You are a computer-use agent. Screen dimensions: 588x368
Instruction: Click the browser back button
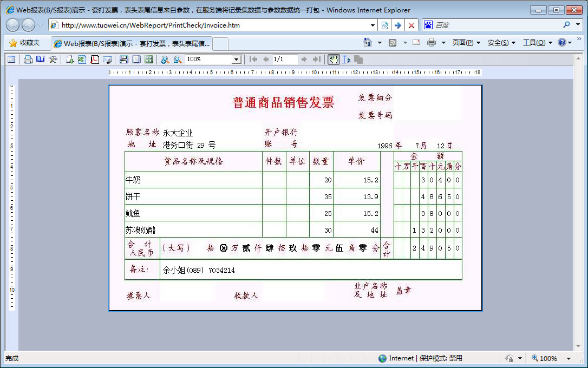coord(13,25)
